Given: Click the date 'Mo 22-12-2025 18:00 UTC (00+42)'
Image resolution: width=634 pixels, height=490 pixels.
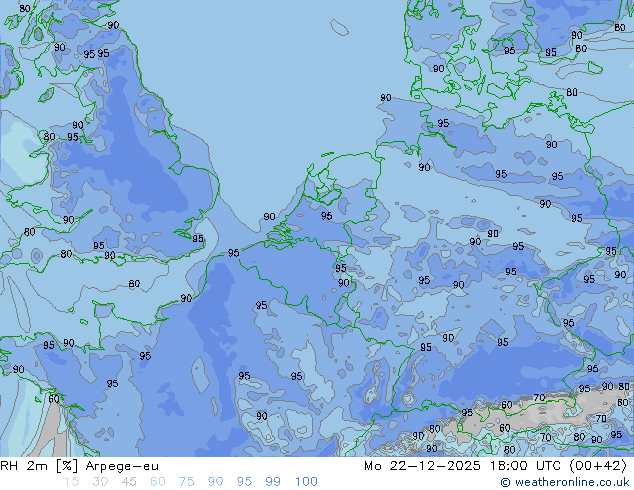Looking at the screenshot, I should [495, 466].
